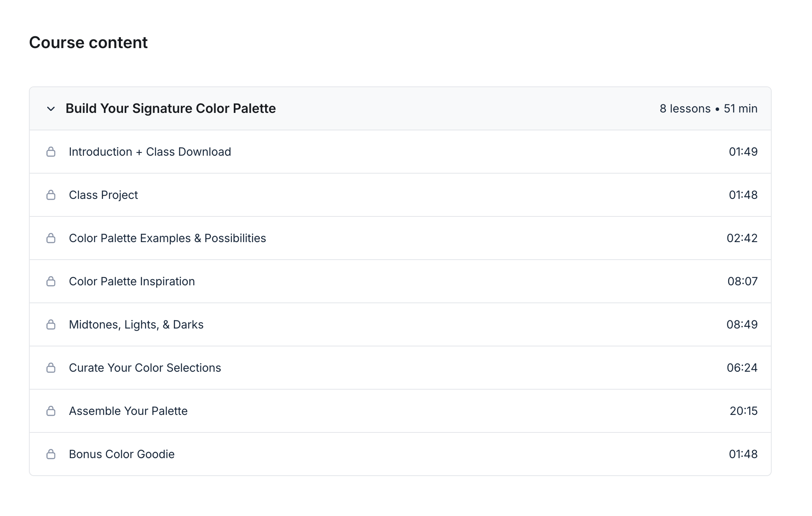
Task: Select the Midtones, Lights, & Darks lesson
Action: [136, 324]
